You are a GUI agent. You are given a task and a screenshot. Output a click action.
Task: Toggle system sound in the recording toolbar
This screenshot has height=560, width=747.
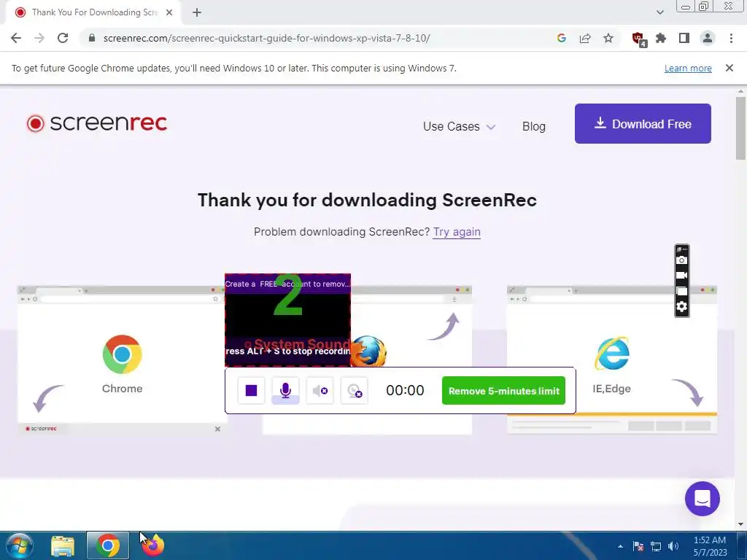[320, 391]
